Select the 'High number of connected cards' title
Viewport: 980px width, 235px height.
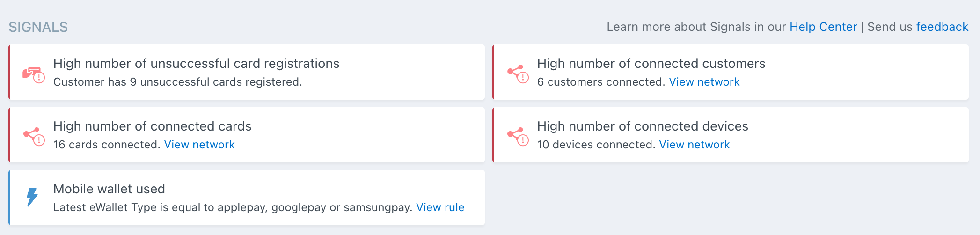[152, 126]
